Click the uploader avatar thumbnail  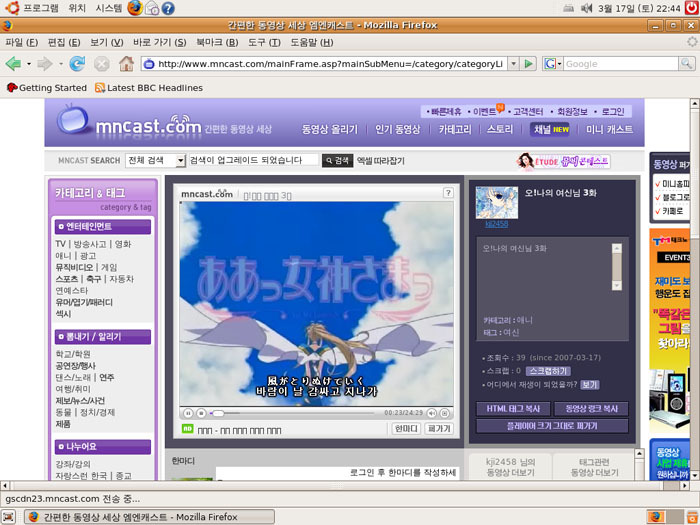(496, 203)
